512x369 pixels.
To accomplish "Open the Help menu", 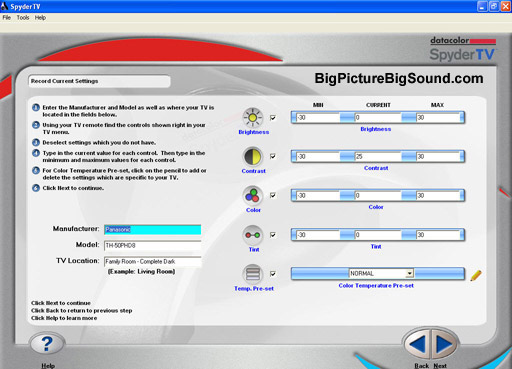I will click(x=40, y=18).
